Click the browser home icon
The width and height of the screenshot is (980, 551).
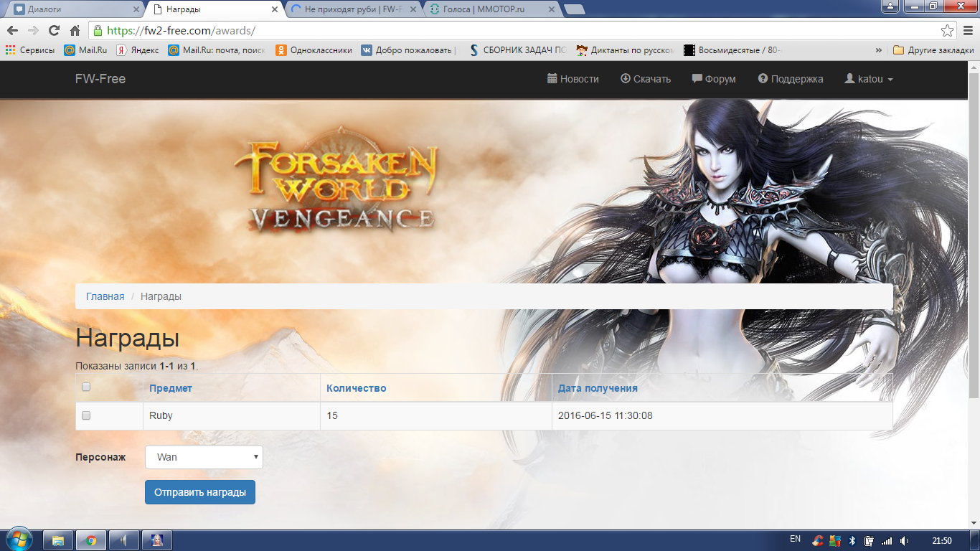pos(75,31)
